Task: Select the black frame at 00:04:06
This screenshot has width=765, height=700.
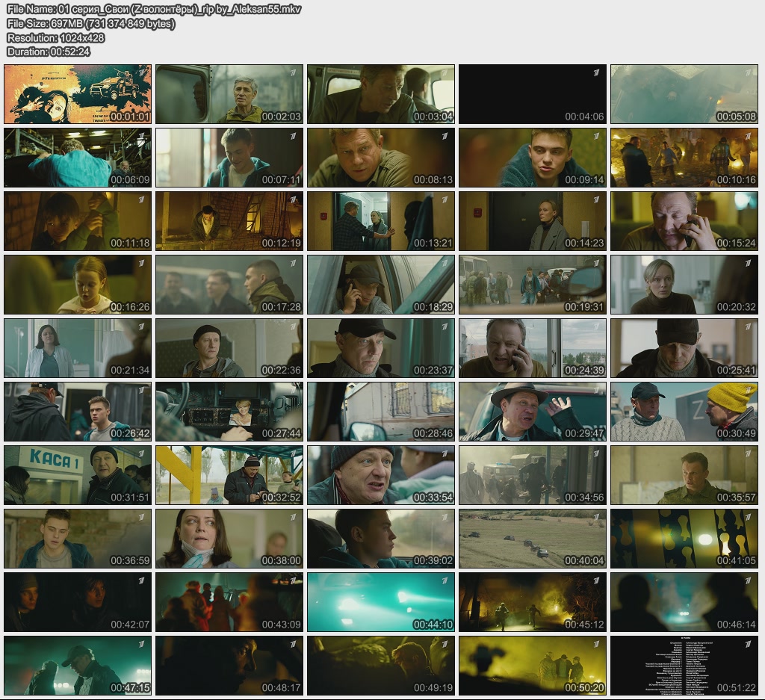Action: click(x=532, y=94)
